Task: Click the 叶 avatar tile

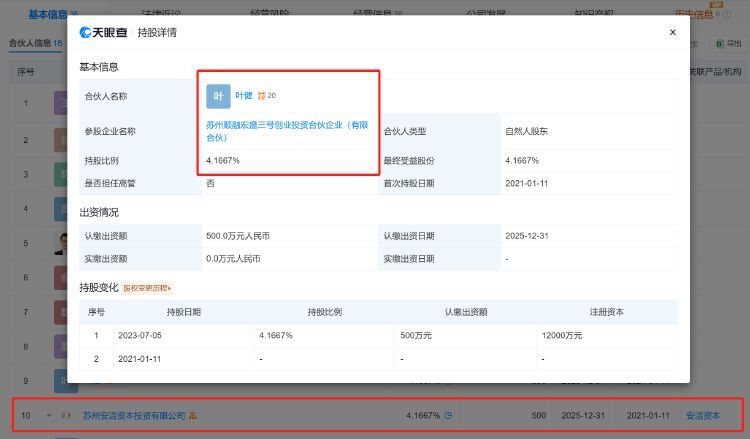Action: pos(218,96)
